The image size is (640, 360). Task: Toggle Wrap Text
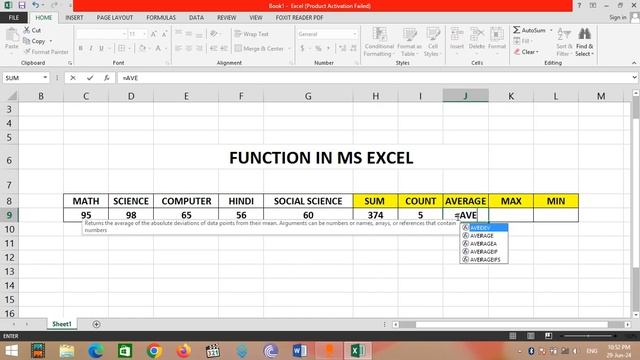click(252, 34)
